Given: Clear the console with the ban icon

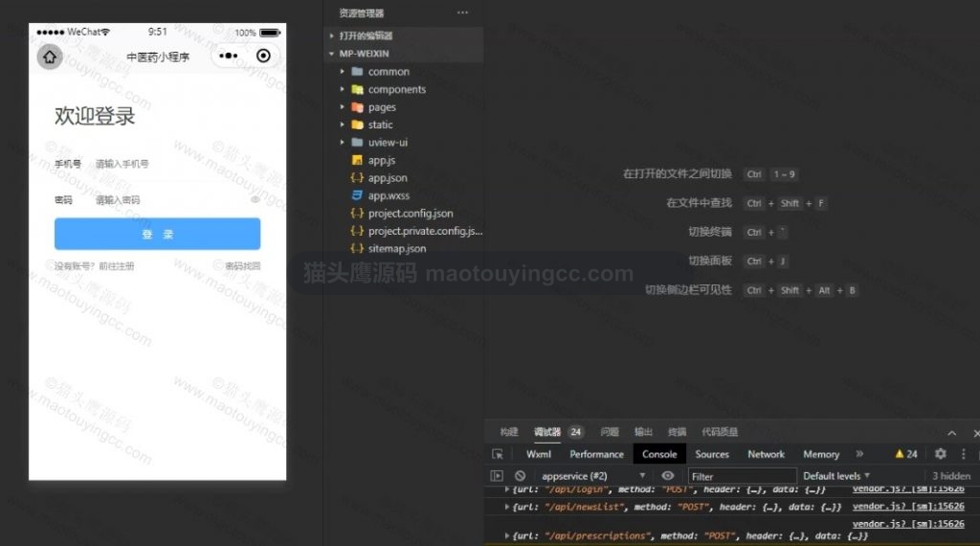Looking at the screenshot, I should pos(520,476).
